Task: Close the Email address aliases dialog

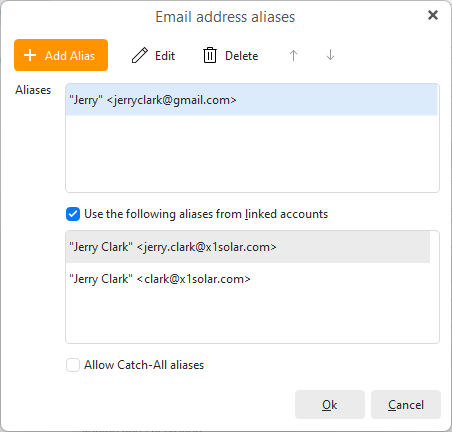Action: (x=433, y=15)
